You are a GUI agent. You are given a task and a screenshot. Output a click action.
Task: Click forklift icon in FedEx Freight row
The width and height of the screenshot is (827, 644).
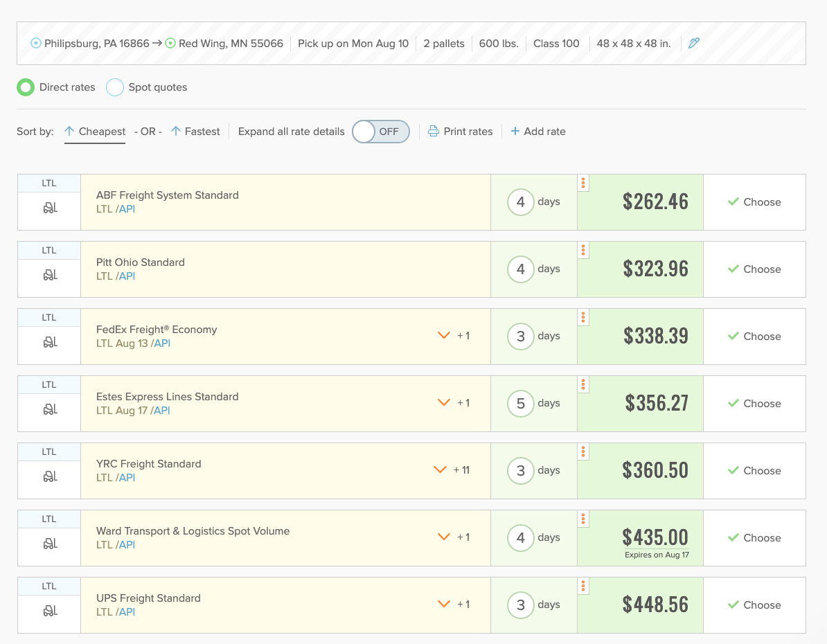[49, 342]
